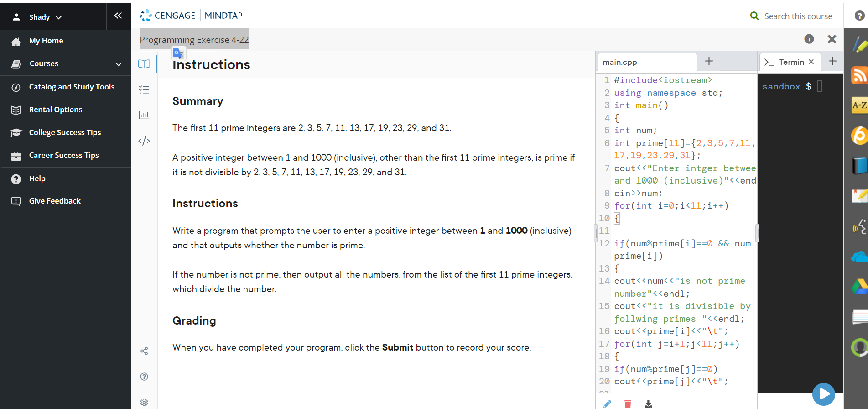868x409 pixels.
Task: Click the search magnifier icon
Action: (754, 16)
